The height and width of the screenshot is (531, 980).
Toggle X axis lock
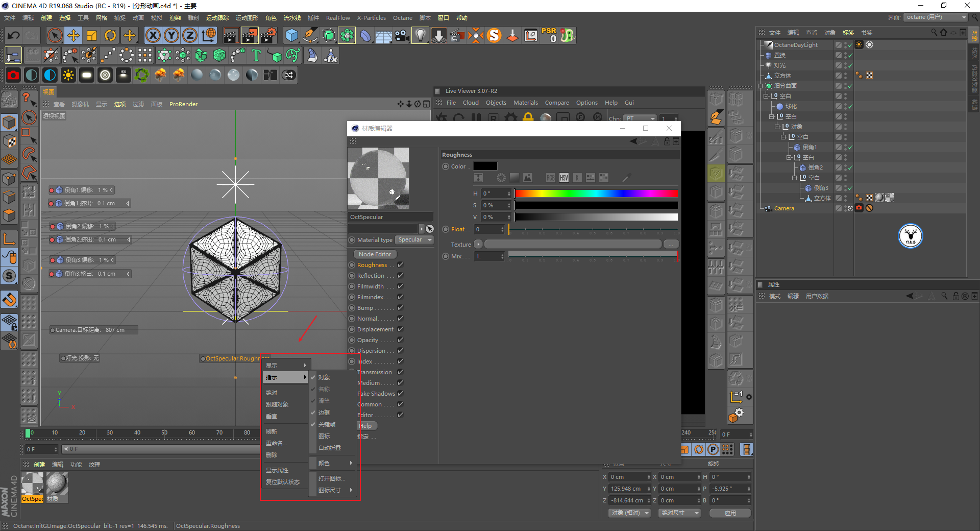[153, 35]
